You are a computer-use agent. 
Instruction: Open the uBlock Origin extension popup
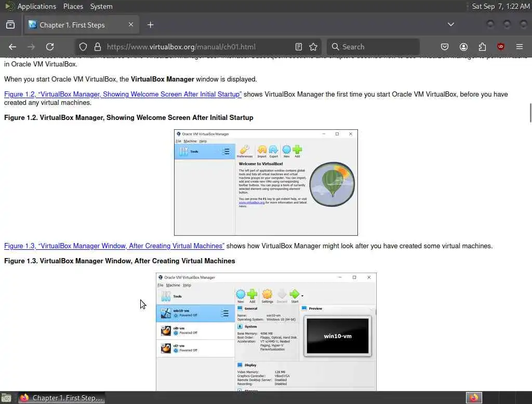pyautogui.click(x=501, y=47)
